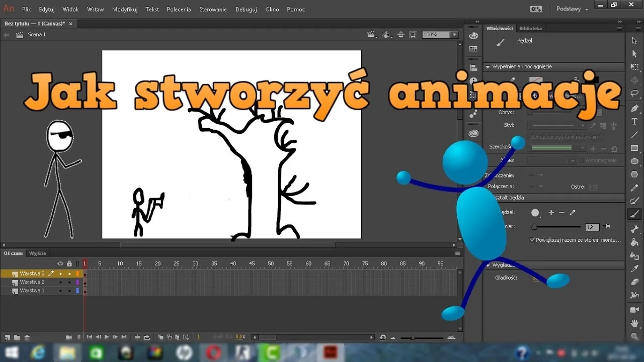The height and width of the screenshot is (362, 644).
Task: Select the Lasso tool
Action: click(634, 93)
